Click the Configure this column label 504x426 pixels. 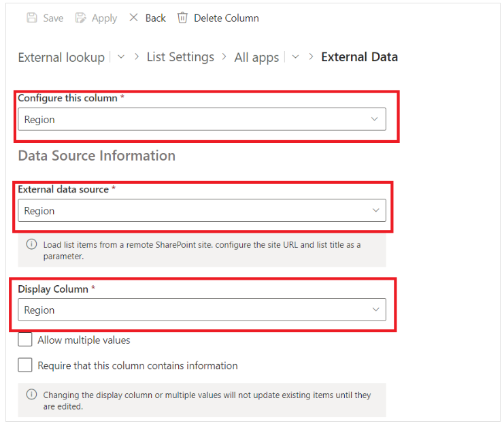pos(67,98)
